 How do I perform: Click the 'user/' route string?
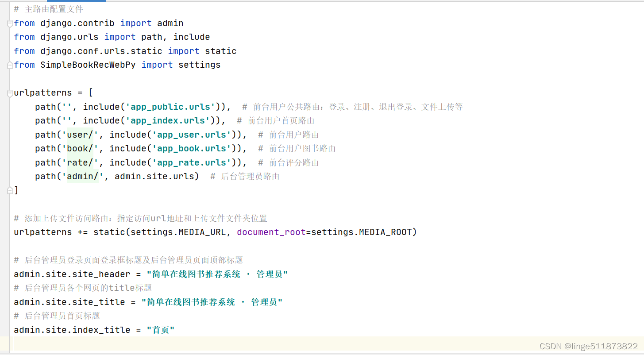tap(80, 135)
